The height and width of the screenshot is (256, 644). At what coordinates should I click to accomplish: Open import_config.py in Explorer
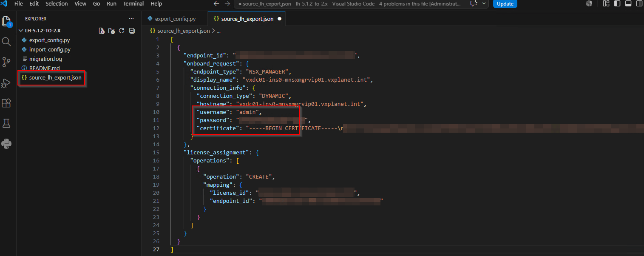pos(50,49)
